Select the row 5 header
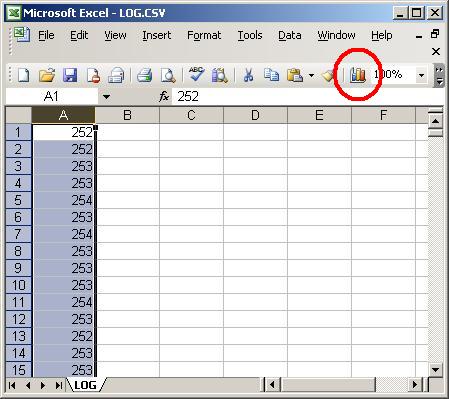Image resolution: width=449 pixels, height=399 pixels. (x=18, y=200)
